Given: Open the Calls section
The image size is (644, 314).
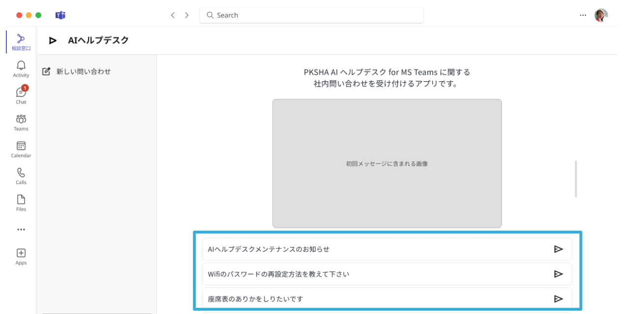Looking at the screenshot, I should [21, 176].
